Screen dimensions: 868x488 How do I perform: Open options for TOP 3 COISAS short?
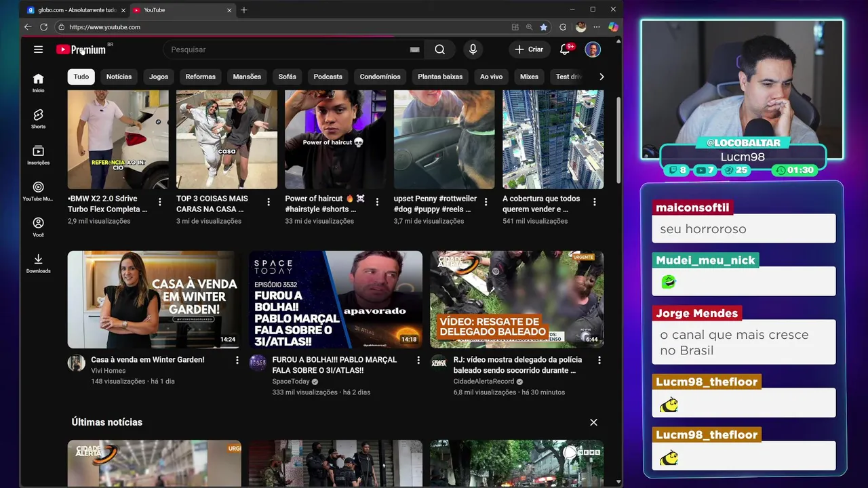coord(269,202)
